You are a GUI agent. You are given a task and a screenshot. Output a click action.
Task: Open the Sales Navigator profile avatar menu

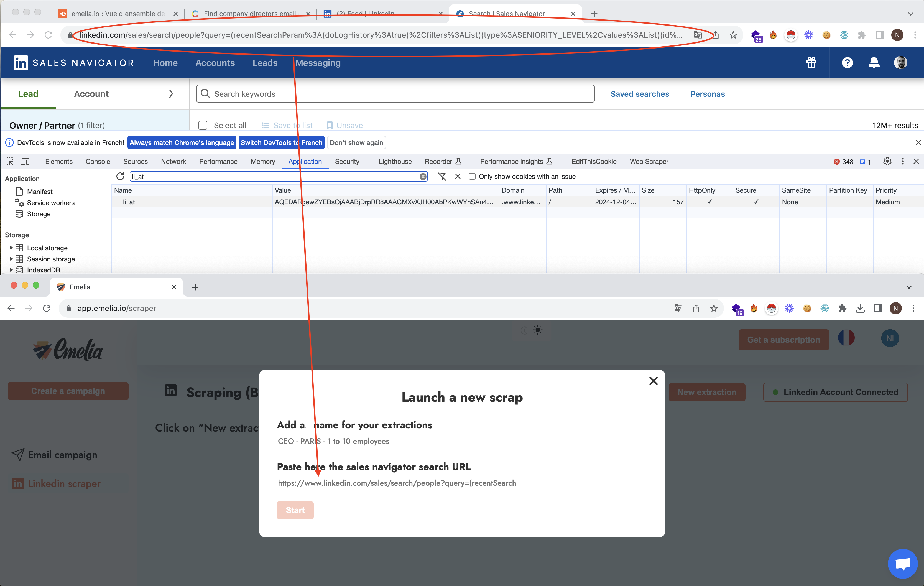(x=900, y=63)
